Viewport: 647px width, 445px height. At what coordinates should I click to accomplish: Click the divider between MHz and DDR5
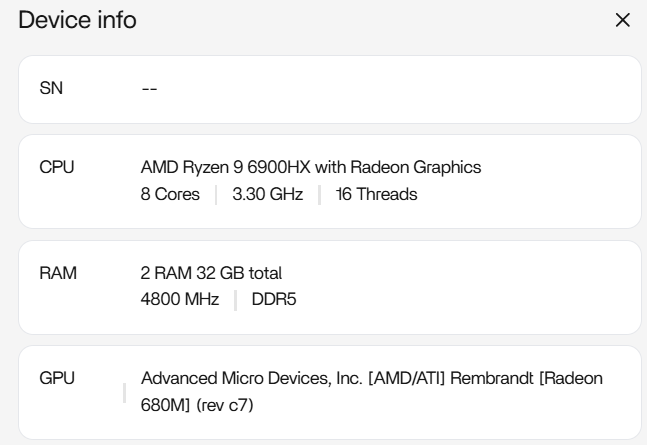[x=236, y=299]
